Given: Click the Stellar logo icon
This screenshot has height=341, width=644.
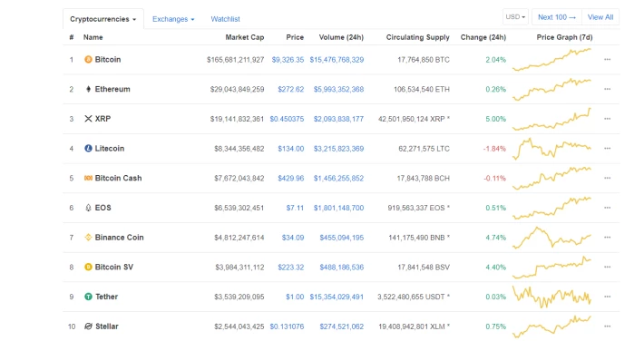Looking at the screenshot, I should point(88,326).
